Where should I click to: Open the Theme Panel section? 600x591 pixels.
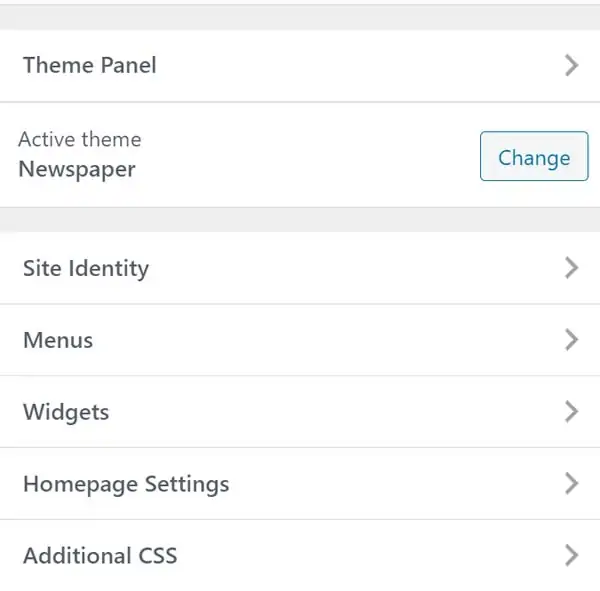300,66
